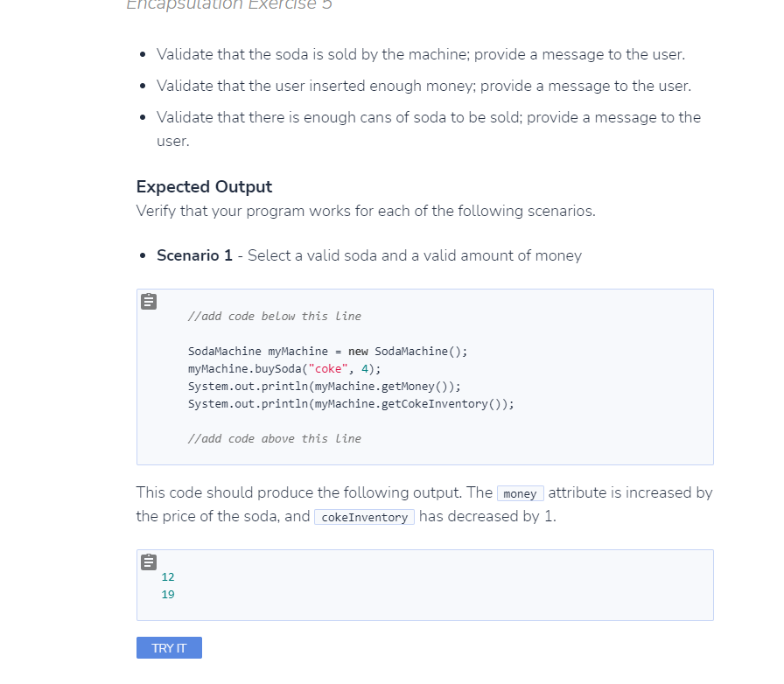Click the output value 19
The image size is (784, 684).
pos(166,594)
